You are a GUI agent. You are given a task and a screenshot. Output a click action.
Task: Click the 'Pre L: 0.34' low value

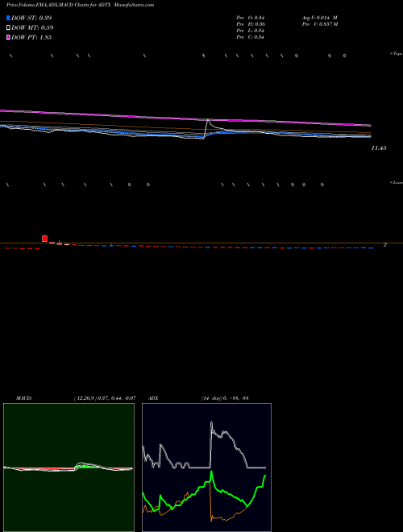tap(250, 31)
